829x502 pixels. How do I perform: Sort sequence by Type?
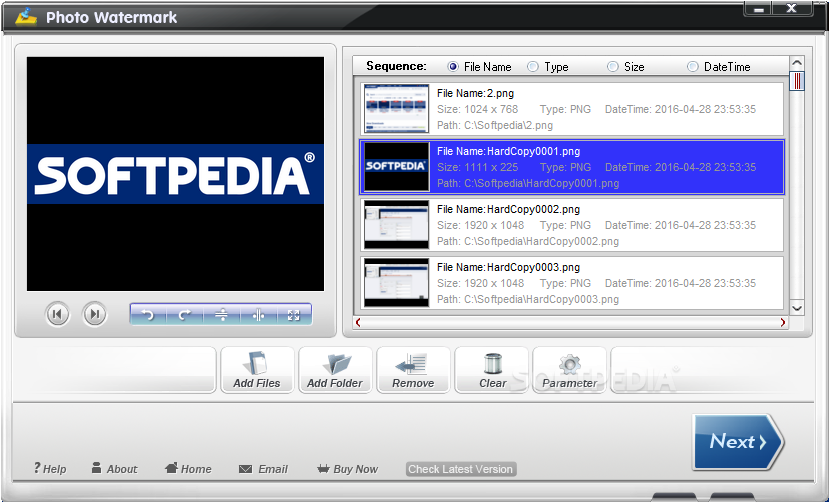click(548, 67)
